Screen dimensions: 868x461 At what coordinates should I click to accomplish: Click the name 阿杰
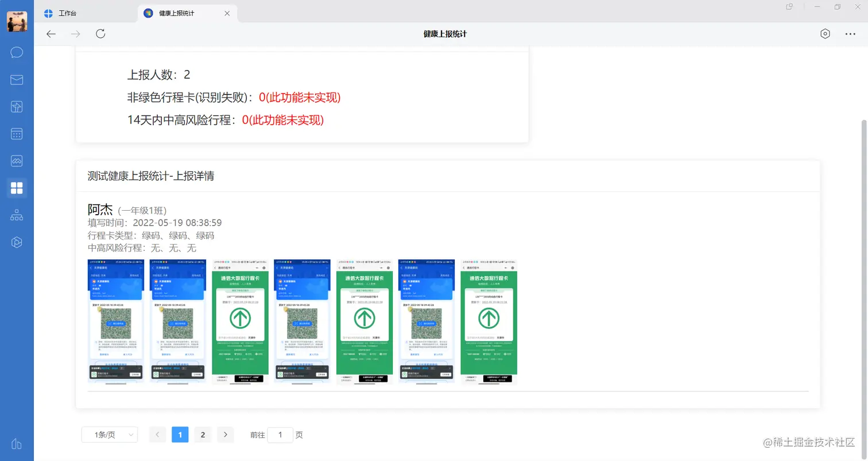coord(100,210)
